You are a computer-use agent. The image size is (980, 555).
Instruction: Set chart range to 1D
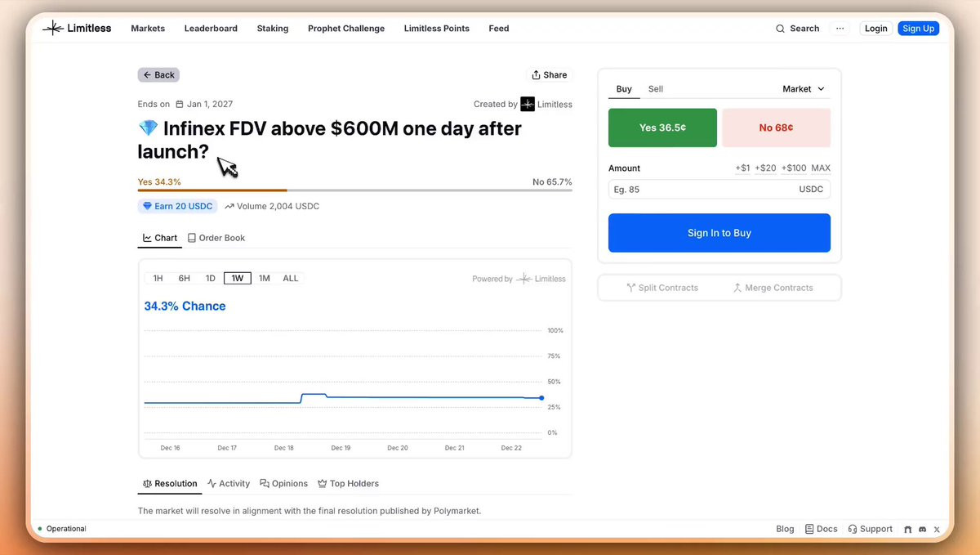click(x=211, y=278)
